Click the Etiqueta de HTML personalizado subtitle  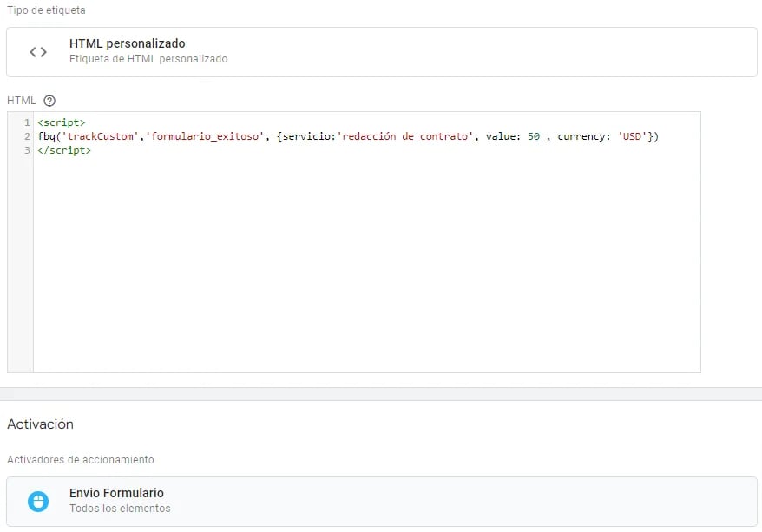tap(148, 59)
